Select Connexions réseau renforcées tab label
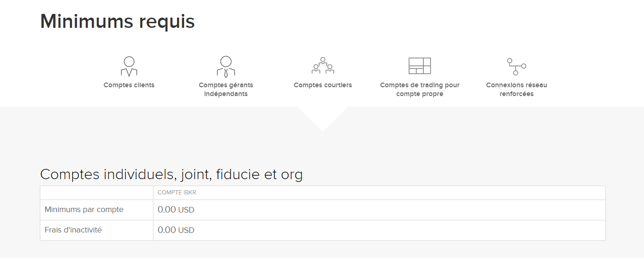 click(x=516, y=90)
